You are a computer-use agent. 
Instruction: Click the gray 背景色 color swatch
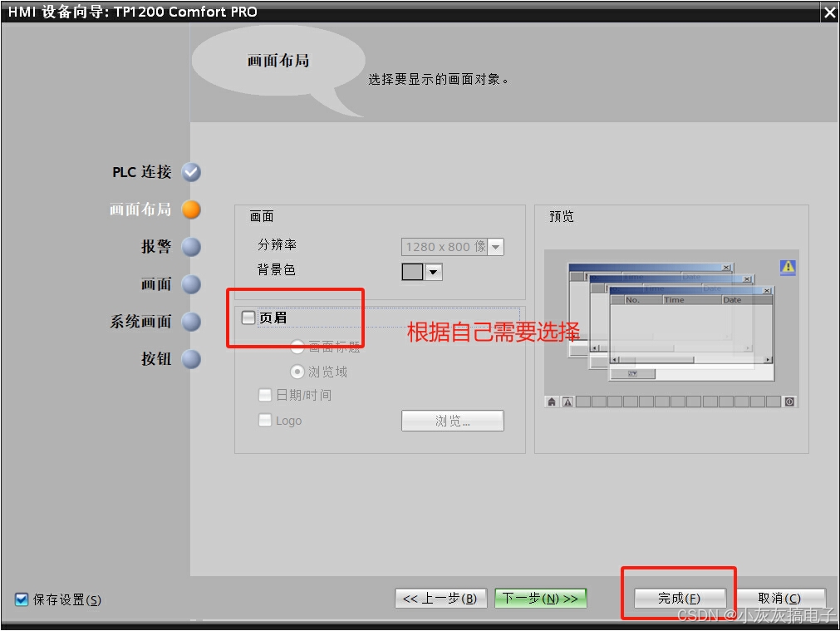[412, 272]
